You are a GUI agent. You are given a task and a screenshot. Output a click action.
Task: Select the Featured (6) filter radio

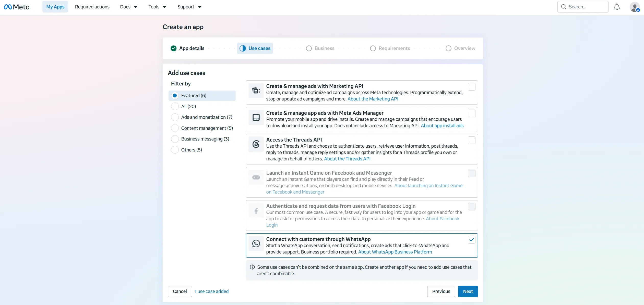point(175,95)
